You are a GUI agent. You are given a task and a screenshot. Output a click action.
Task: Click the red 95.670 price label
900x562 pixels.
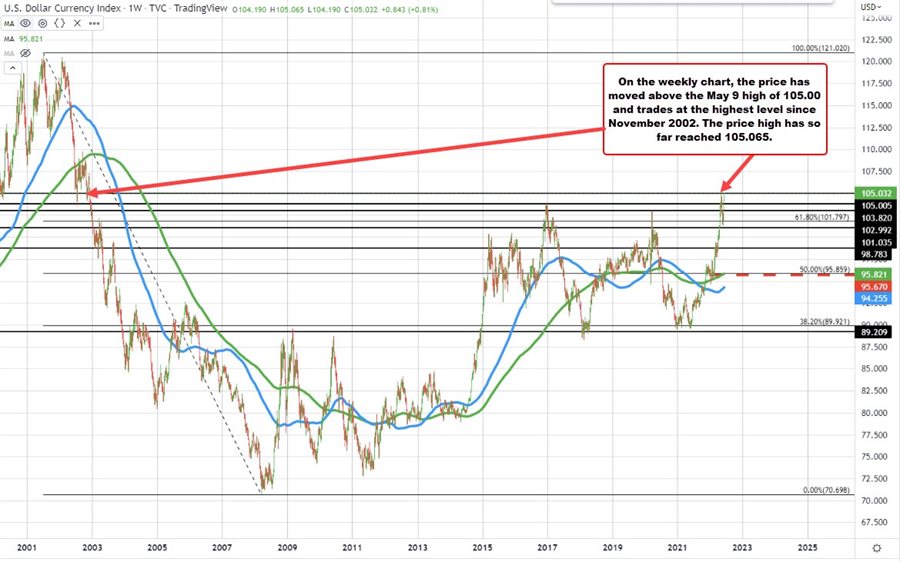tap(874, 286)
